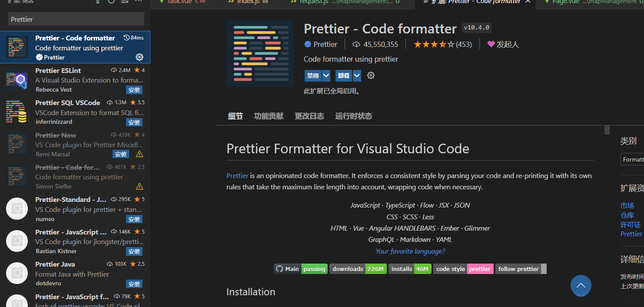This screenshot has width=644, height=307.
Task: Click the Prettier ESLint extension icon
Action: point(17,80)
